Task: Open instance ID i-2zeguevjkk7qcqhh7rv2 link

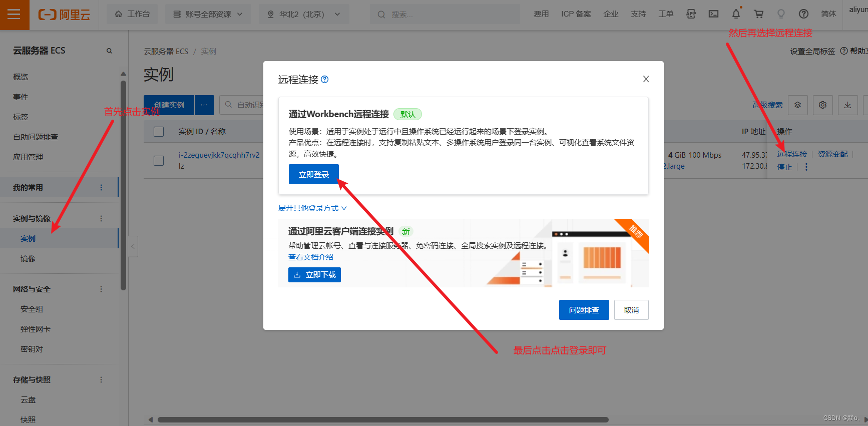Action: 219,155
